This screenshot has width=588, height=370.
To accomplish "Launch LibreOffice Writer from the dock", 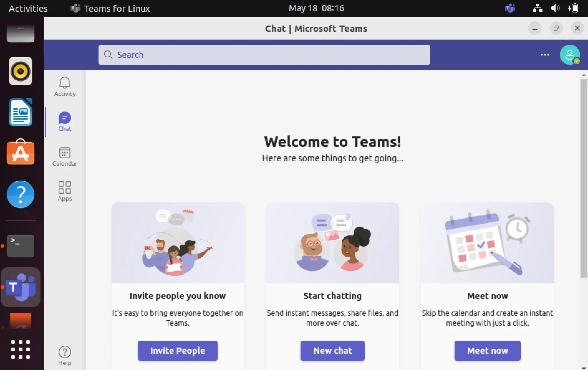I will (21, 112).
